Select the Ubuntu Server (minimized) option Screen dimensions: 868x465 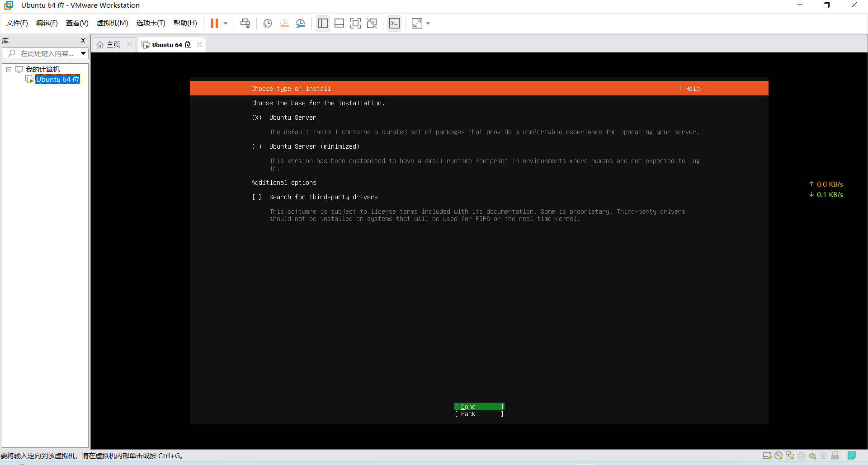(305, 146)
